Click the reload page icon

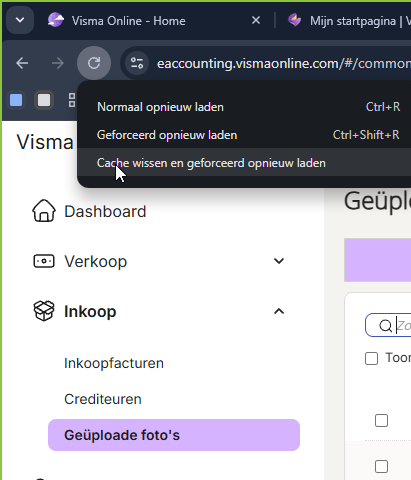point(94,63)
